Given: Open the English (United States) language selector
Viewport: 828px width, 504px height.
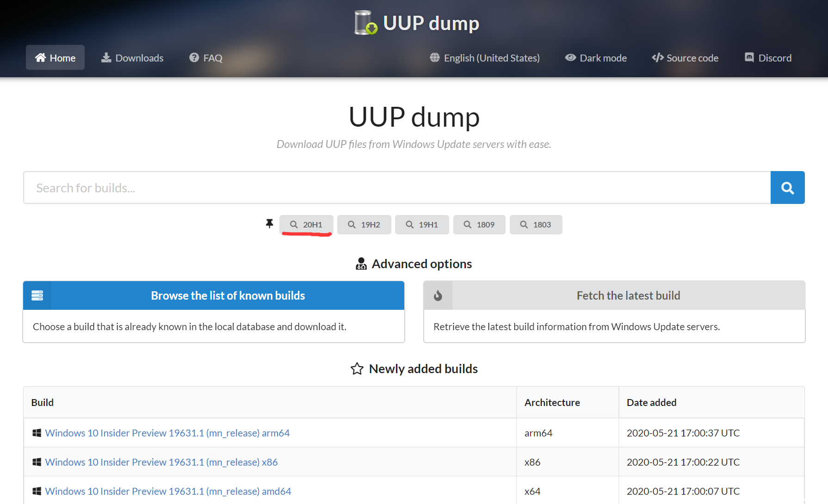Looking at the screenshot, I should coord(485,58).
